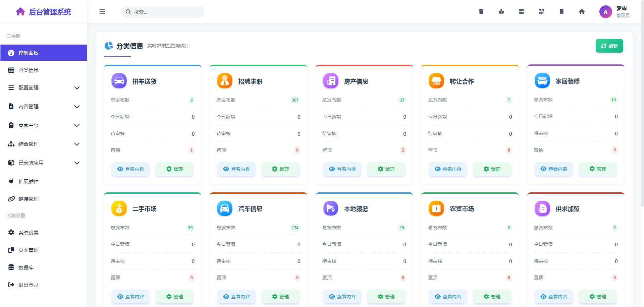Select 数据库 from the sidebar
Screen dimensions: 644x307
pos(26,267)
